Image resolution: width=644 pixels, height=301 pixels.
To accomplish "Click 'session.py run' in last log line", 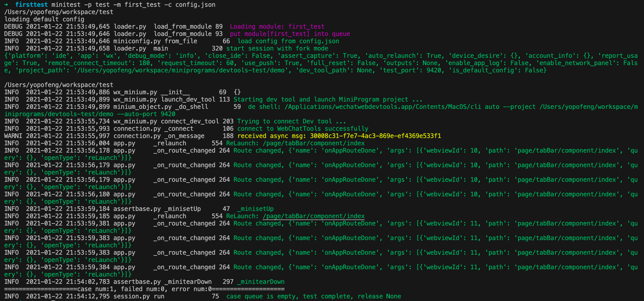I will (139, 296).
